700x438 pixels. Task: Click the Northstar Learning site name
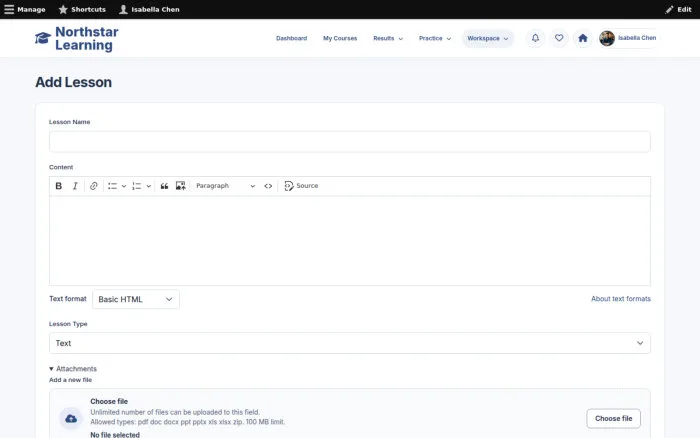[x=87, y=38]
